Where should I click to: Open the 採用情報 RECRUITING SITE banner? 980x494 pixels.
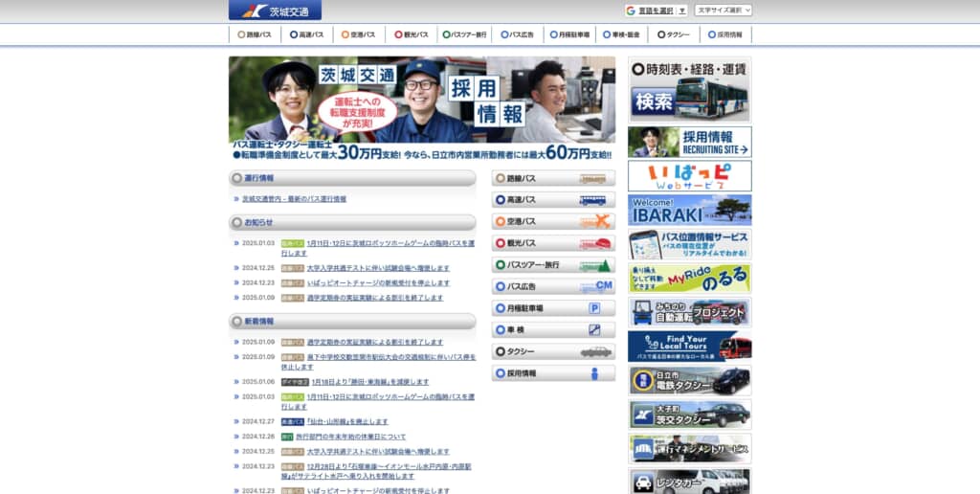coord(690,142)
